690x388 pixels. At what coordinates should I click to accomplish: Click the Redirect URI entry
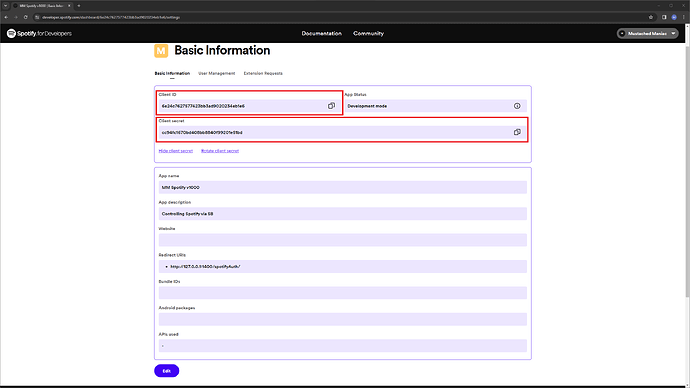click(205, 267)
